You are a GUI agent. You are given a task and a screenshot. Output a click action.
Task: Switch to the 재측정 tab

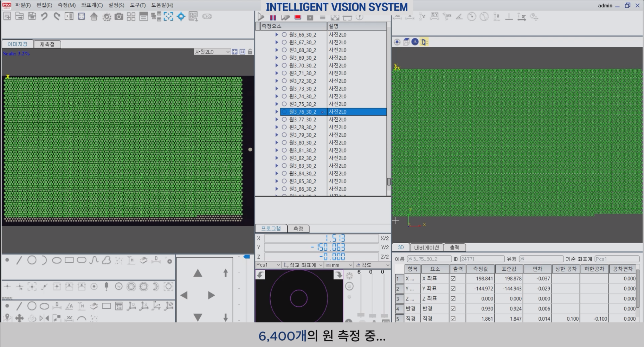(47, 44)
